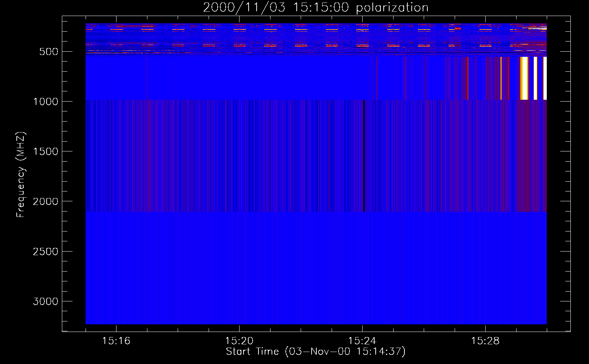The height and width of the screenshot is (364, 589).
Task: Click the 15:16 time tick label
Action: [x=116, y=341]
